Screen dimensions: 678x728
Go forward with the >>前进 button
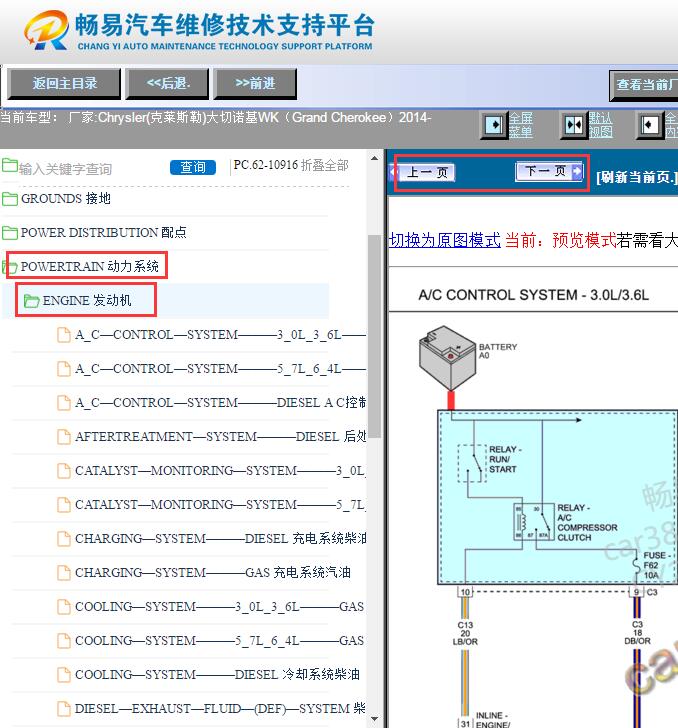(x=255, y=84)
